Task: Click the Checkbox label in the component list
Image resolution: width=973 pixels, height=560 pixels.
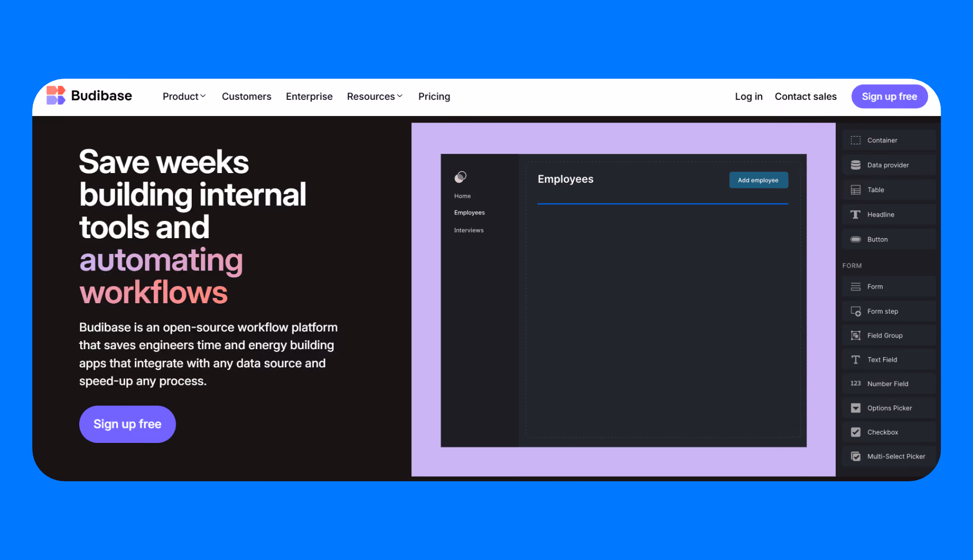Action: pos(883,432)
